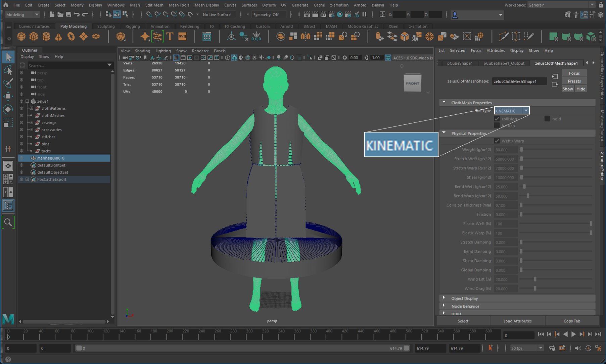The width and height of the screenshot is (606, 364).
Task: Open the Mesh Tools menu
Action: [179, 5]
